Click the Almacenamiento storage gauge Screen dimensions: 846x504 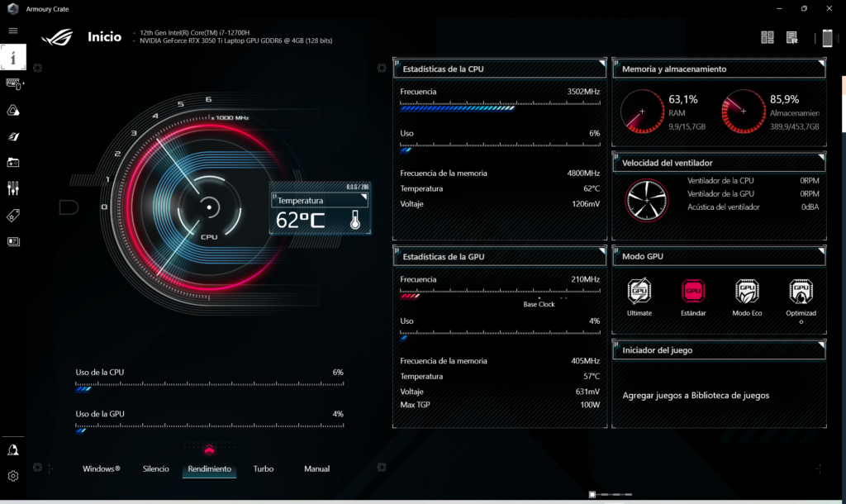click(744, 112)
